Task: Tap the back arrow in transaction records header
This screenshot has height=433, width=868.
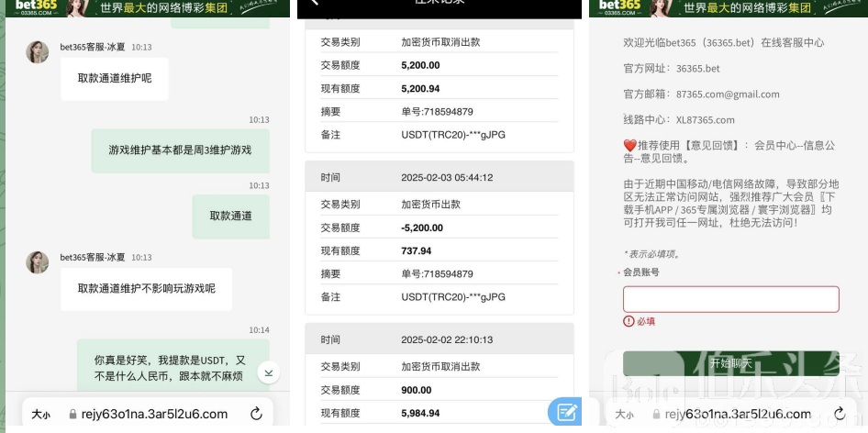Action: pyautogui.click(x=315, y=3)
